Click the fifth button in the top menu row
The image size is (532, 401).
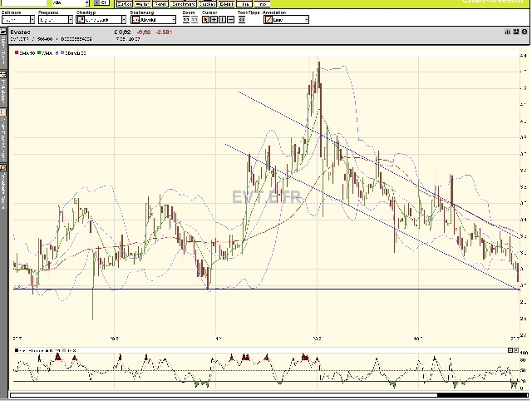[207, 4]
